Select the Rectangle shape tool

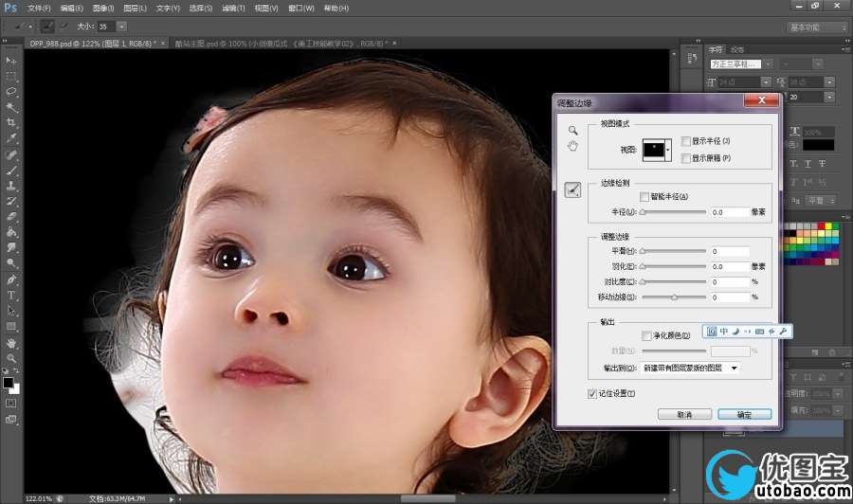[x=10, y=326]
